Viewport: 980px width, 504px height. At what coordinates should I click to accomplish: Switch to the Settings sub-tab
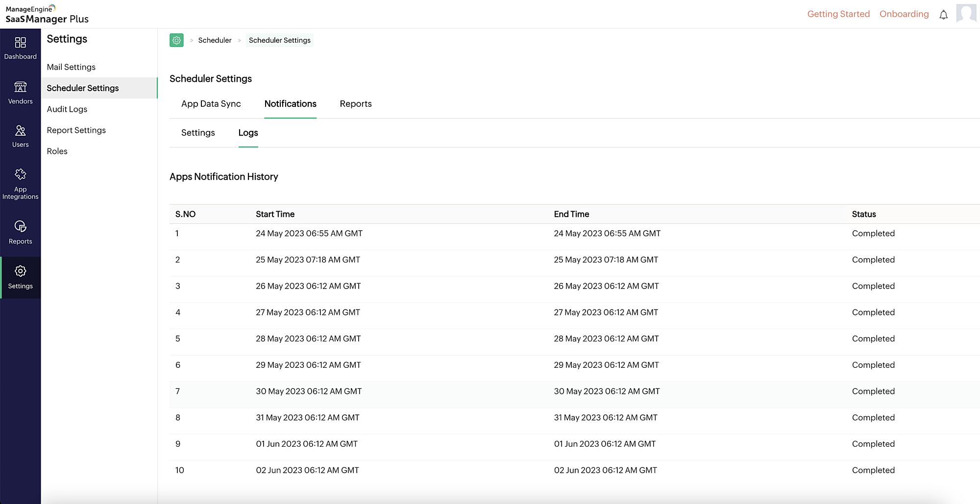(x=198, y=133)
